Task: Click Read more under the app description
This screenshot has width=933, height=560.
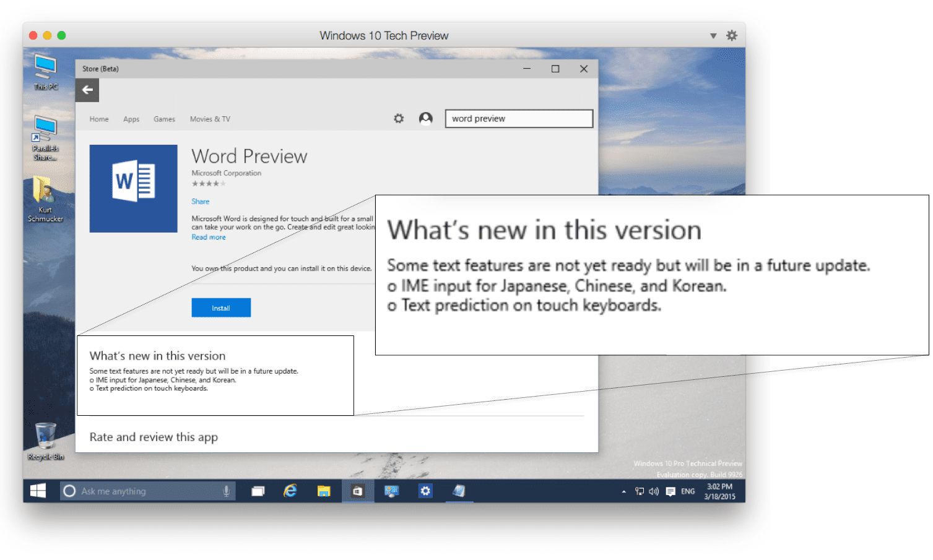Action: [x=209, y=237]
